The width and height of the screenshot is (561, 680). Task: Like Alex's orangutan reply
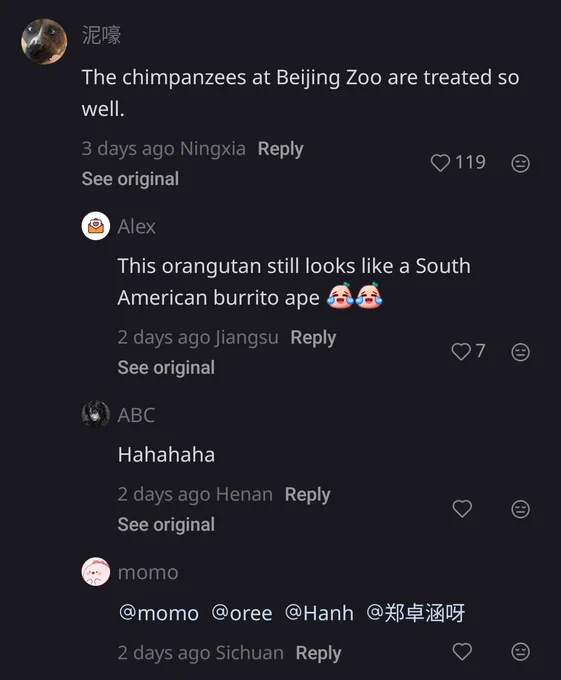tap(461, 351)
